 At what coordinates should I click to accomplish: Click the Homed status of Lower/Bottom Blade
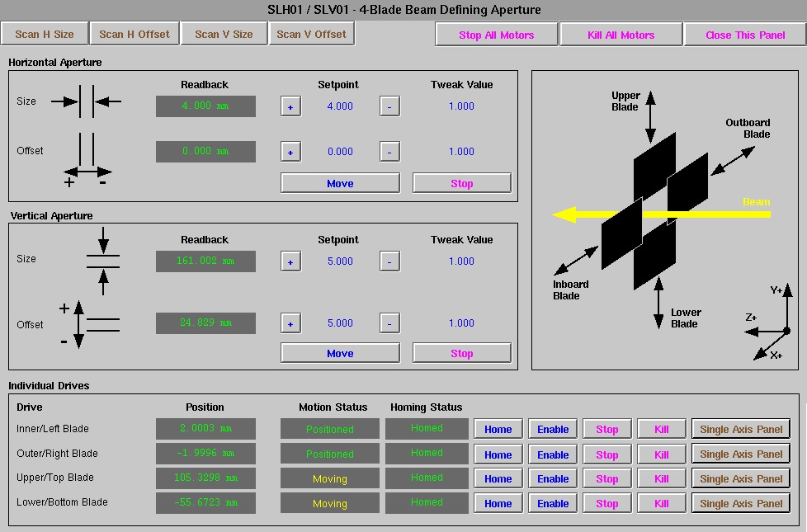[427, 502]
